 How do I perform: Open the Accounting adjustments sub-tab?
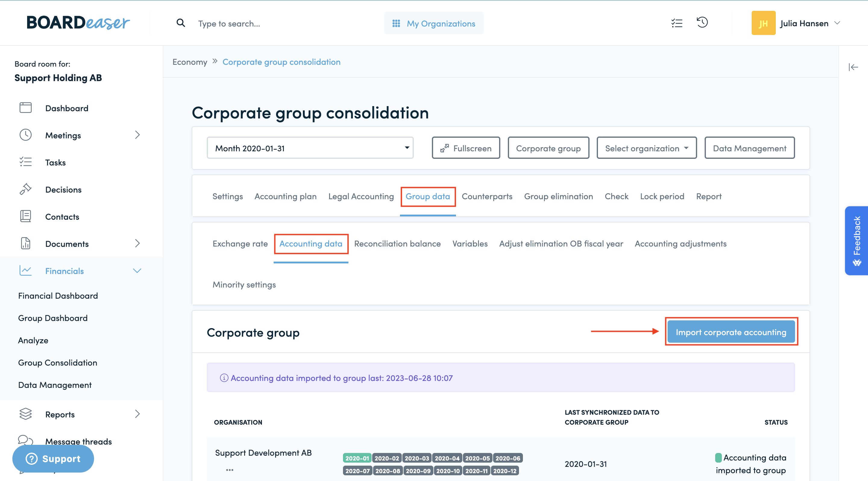(680, 244)
